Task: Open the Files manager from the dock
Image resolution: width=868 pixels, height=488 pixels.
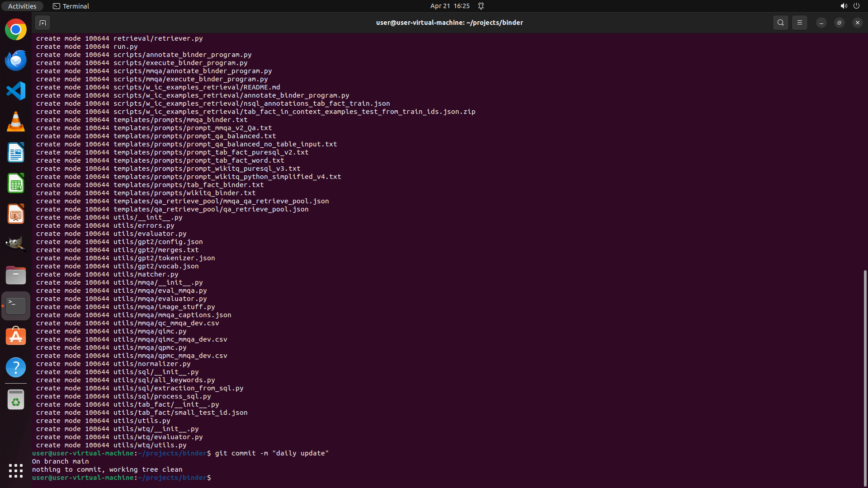Action: tap(16, 275)
